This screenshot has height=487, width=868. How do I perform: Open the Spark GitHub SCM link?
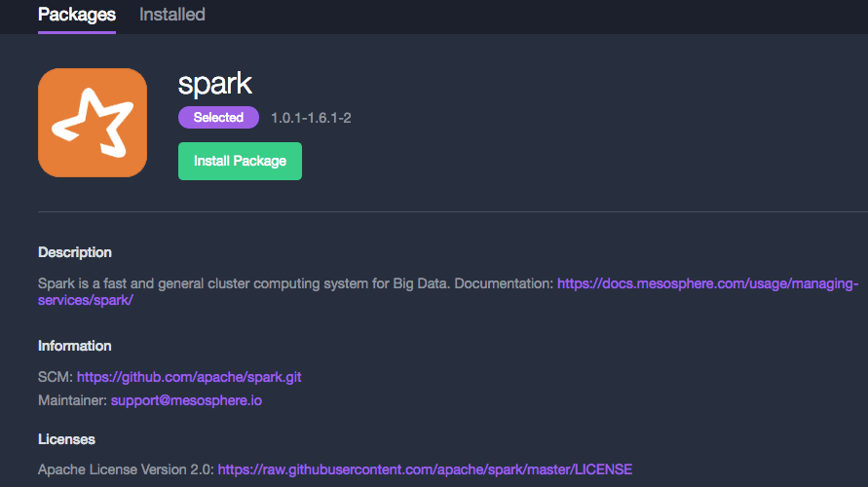point(196,376)
